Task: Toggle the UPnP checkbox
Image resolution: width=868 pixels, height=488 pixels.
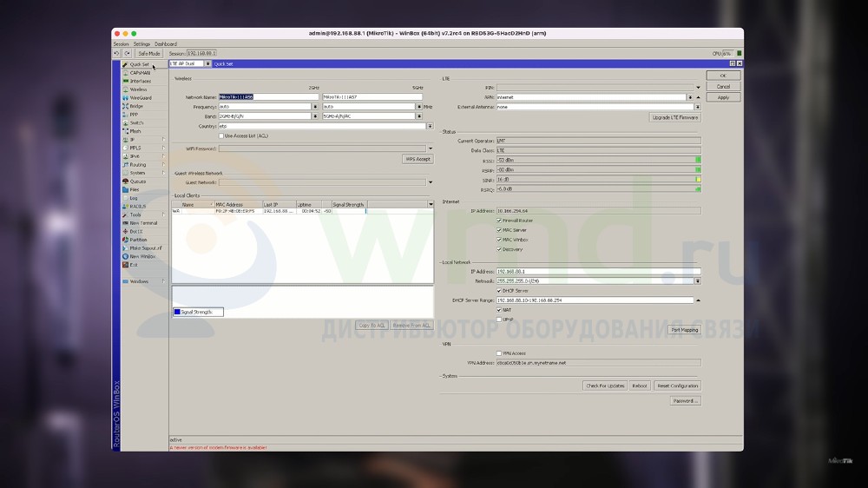Action: tap(499, 320)
